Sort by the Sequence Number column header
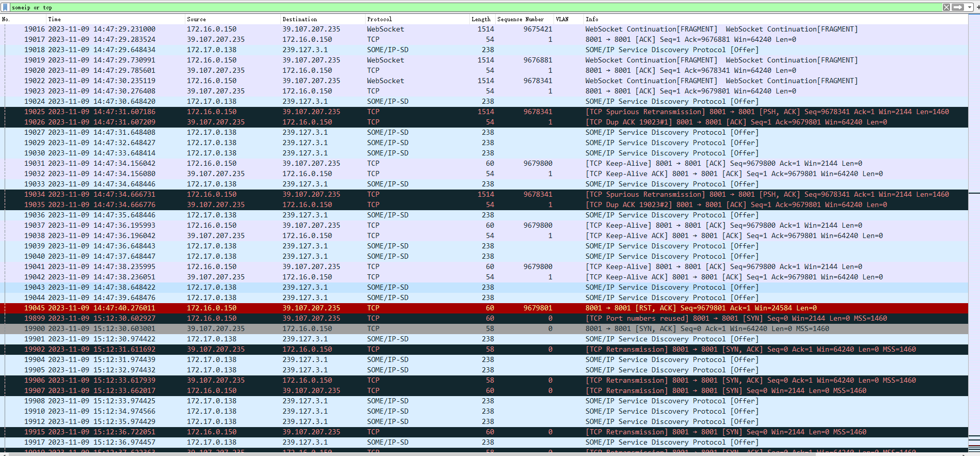The height and width of the screenshot is (456, 980). tap(525, 19)
